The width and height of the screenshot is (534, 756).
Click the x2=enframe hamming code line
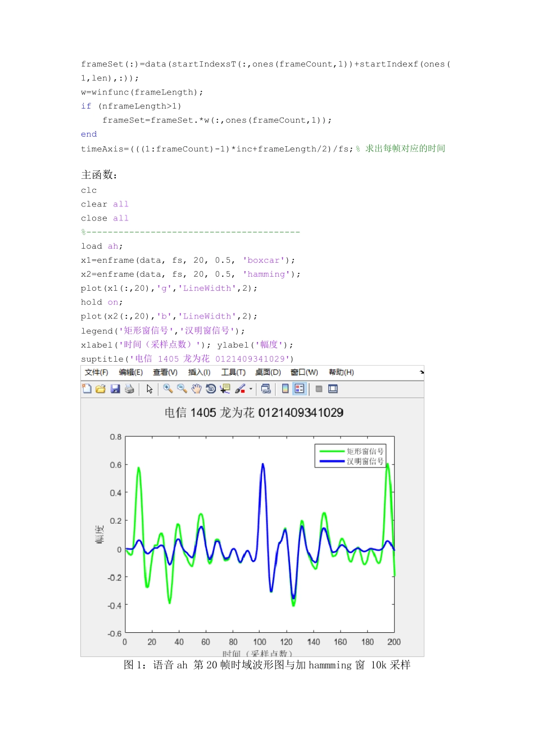191,274
